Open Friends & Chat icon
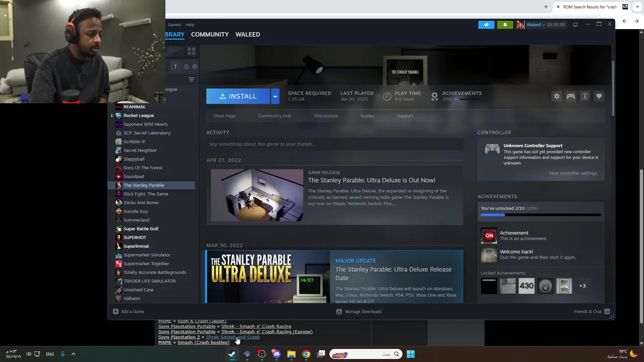Viewport: 644px width, 362px height. coord(607,311)
